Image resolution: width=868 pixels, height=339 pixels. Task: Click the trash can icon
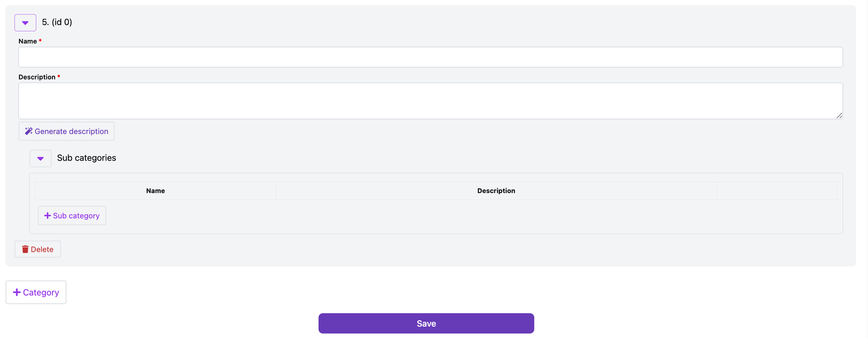(25, 249)
